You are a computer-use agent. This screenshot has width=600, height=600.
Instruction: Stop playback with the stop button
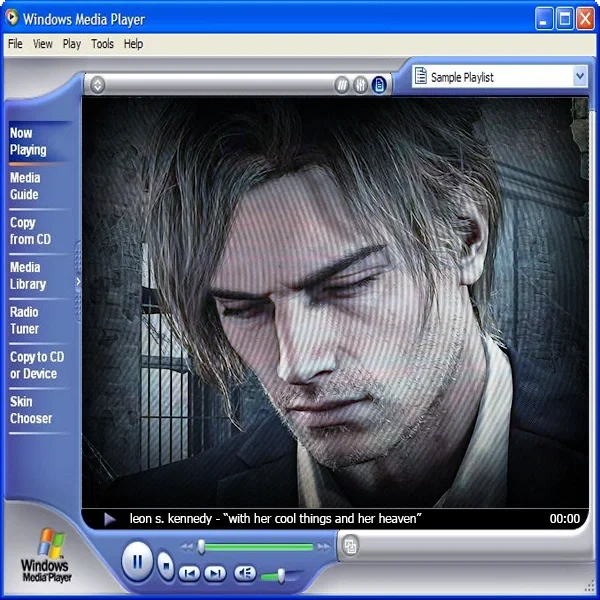pyautogui.click(x=166, y=565)
